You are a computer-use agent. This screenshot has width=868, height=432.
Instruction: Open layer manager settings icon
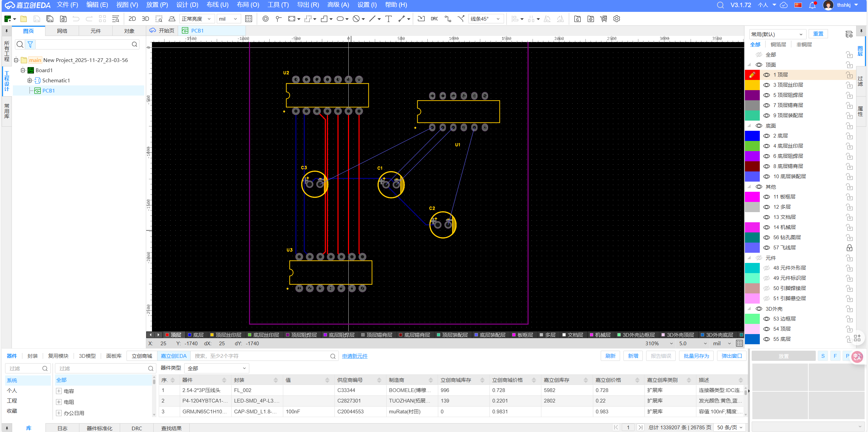[849, 34]
